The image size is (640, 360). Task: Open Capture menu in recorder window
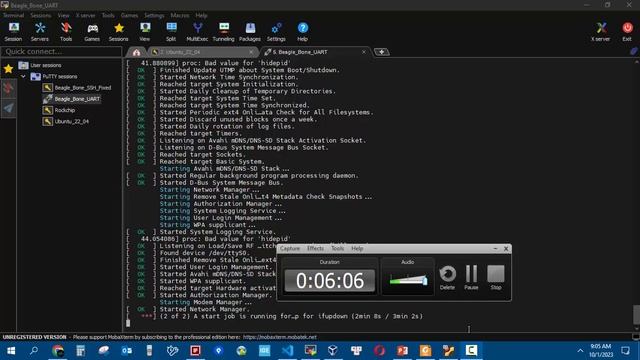tap(290, 248)
